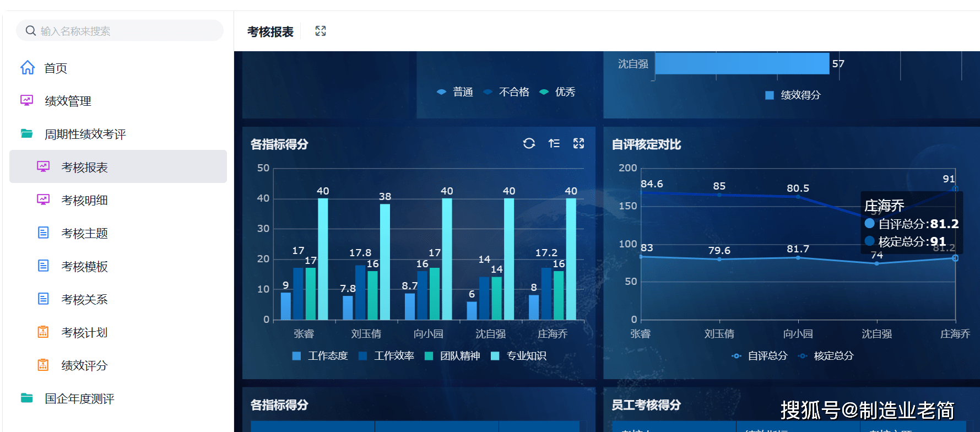980x432 pixels.
Task: Select the 考核报表 tab title
Action: (270, 31)
